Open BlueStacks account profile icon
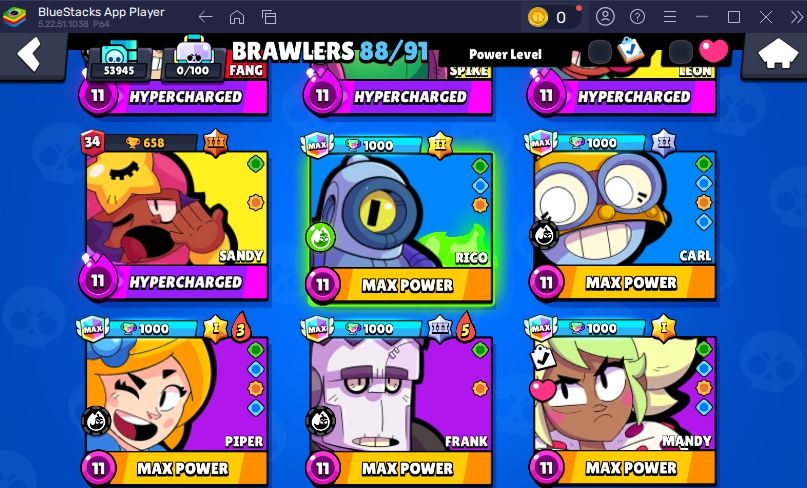This screenshot has height=488, width=807. [605, 17]
